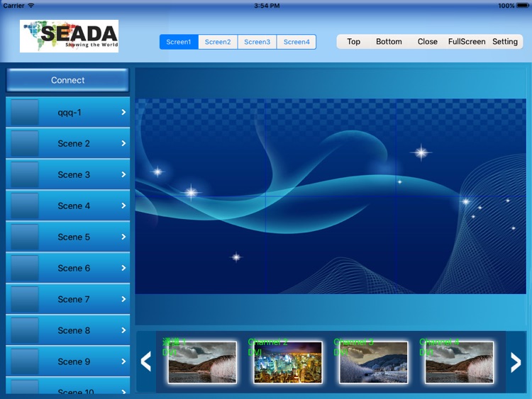Click the 3:54 PM clock
The width and height of the screenshot is (532, 399).
tap(267, 6)
